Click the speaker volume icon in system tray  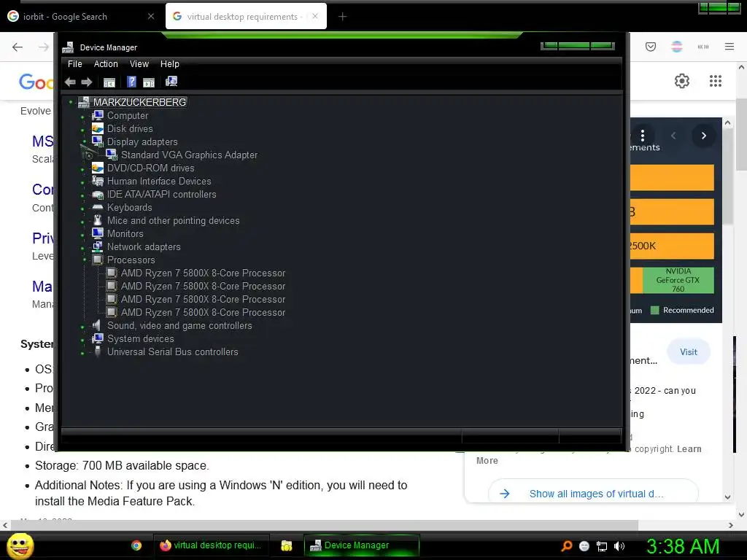619,546
